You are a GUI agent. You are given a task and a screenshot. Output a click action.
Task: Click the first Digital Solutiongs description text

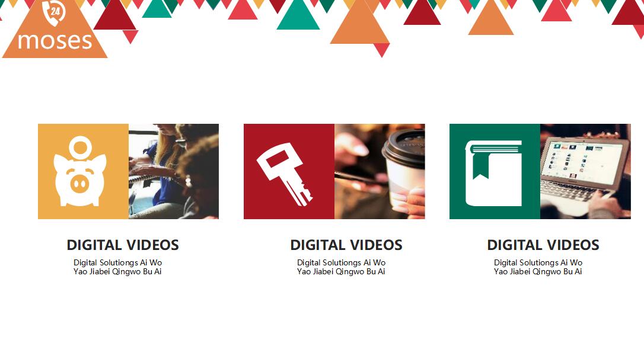point(118,262)
